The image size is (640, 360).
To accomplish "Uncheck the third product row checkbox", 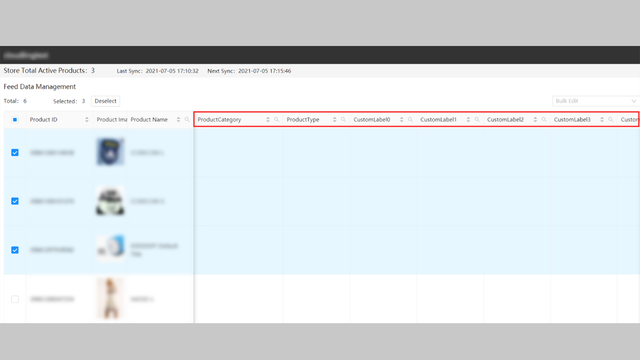I will point(15,250).
